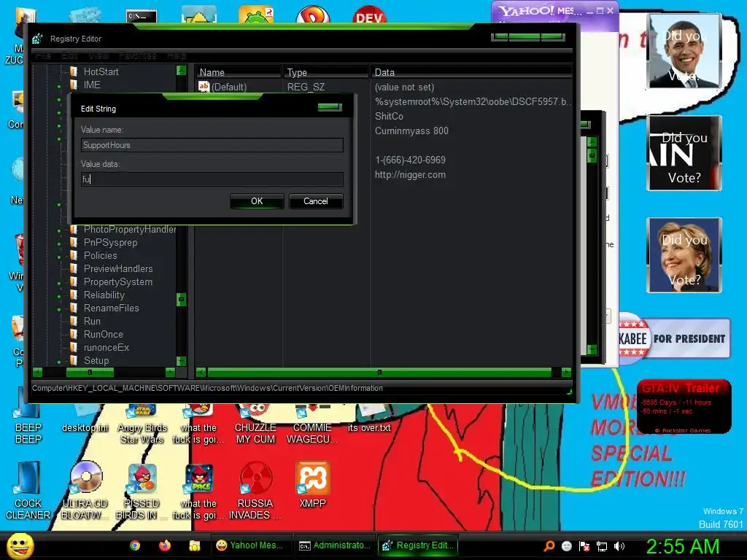Image resolution: width=747 pixels, height=560 pixels.
Task: Click the Value name field SupportHours
Action: [x=212, y=145]
